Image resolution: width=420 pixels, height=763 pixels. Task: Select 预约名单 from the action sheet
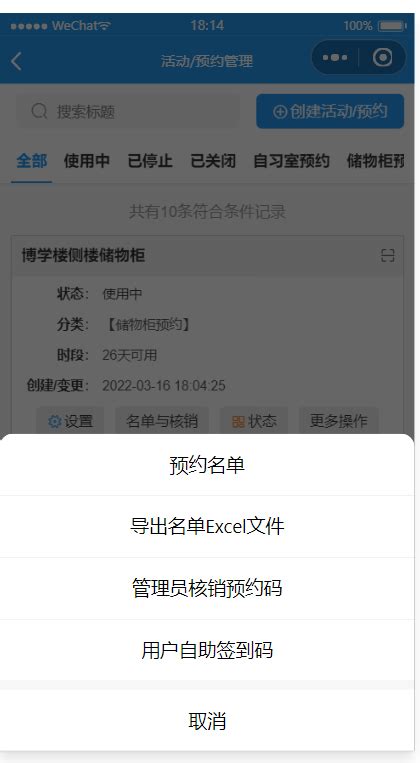pyautogui.click(x=207, y=465)
